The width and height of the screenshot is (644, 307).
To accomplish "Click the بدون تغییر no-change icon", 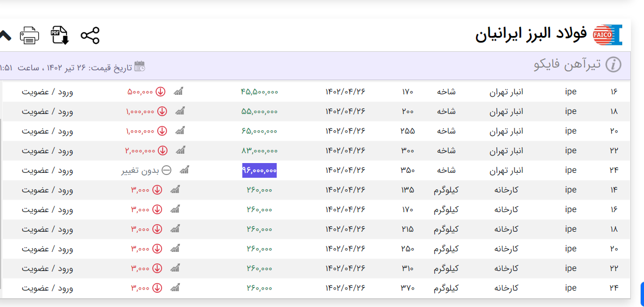I will point(167,170).
